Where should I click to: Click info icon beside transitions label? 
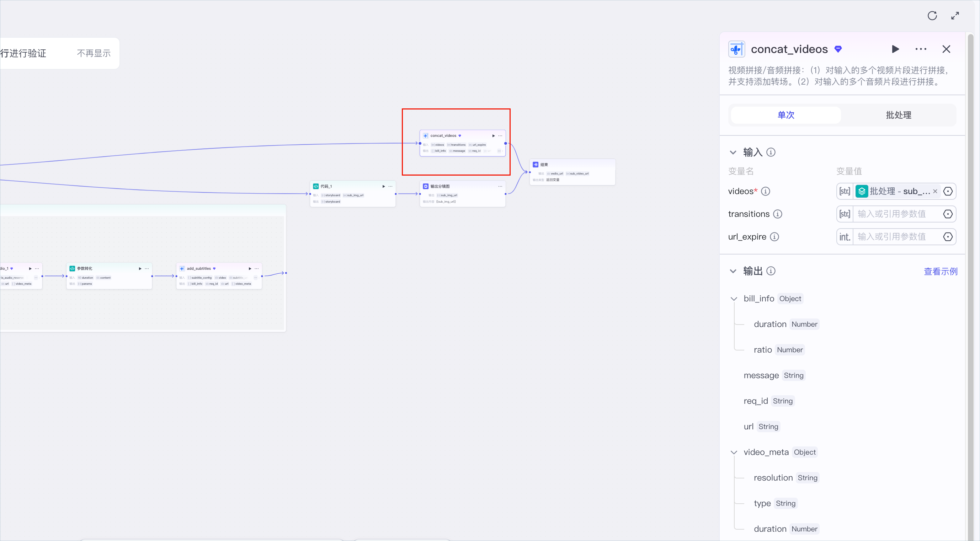[778, 214]
